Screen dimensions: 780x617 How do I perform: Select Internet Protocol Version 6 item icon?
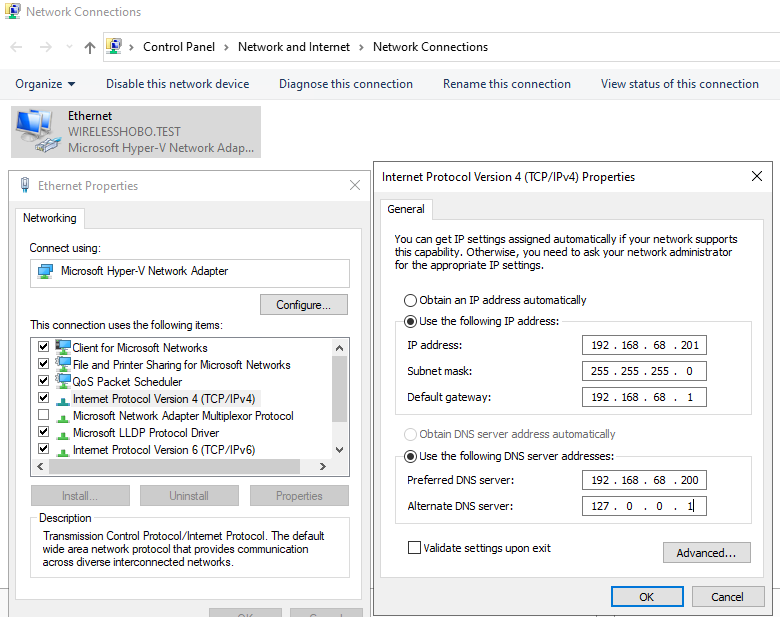(x=63, y=449)
